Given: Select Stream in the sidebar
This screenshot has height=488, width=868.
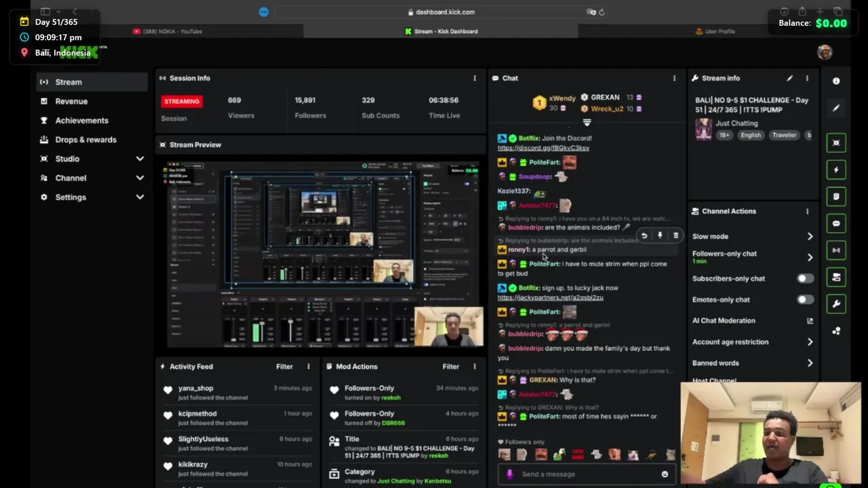Looking at the screenshot, I should click(x=92, y=82).
